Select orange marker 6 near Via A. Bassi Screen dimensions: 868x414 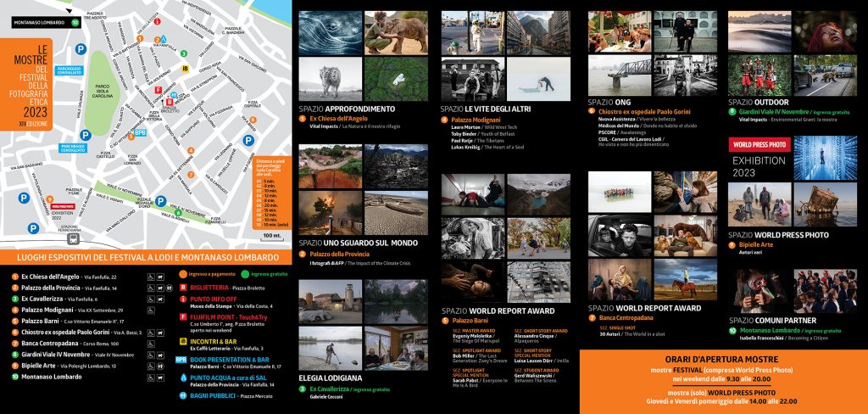253,120
